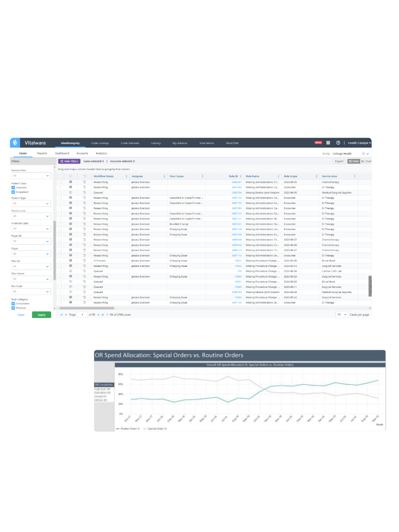Open the Dashboard sub-tab
399x532 pixels.
coord(62,153)
